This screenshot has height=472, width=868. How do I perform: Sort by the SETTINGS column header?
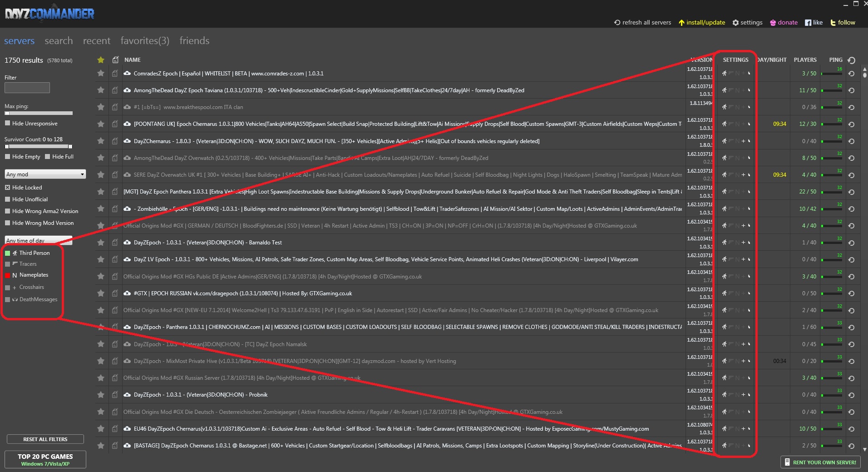click(735, 60)
